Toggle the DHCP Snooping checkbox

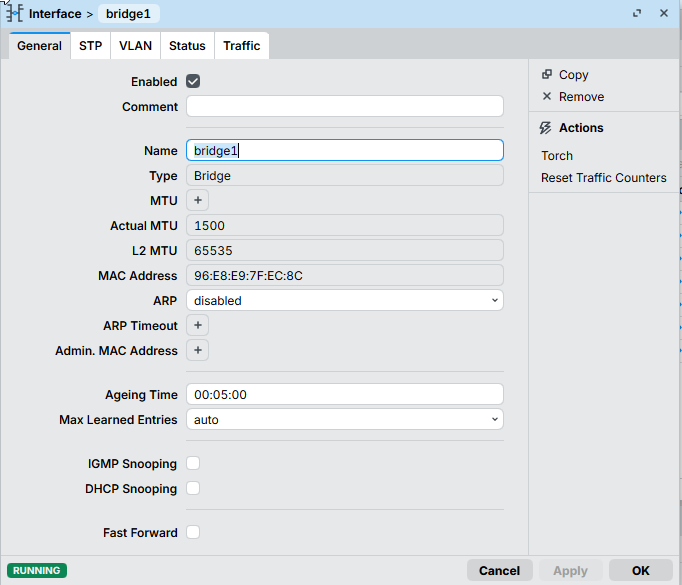pyautogui.click(x=193, y=488)
